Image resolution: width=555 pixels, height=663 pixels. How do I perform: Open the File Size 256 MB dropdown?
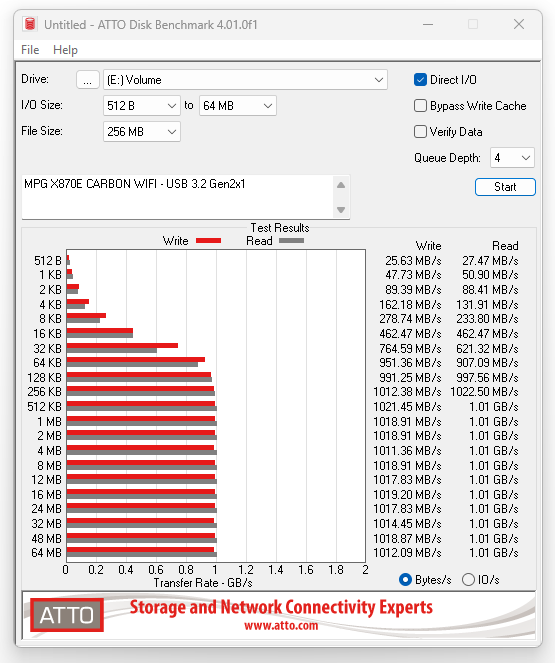[x=142, y=132]
